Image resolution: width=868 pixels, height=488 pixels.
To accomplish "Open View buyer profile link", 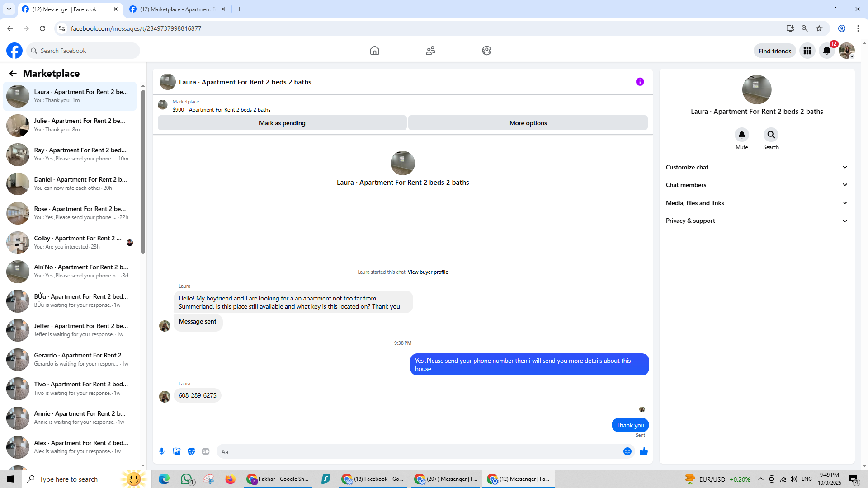I will pyautogui.click(x=428, y=272).
